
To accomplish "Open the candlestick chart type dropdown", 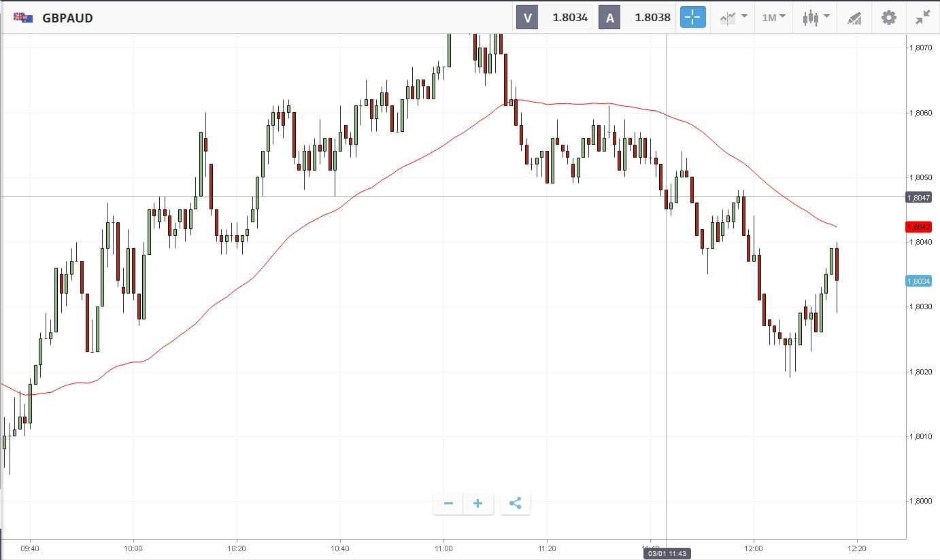I will [x=816, y=18].
